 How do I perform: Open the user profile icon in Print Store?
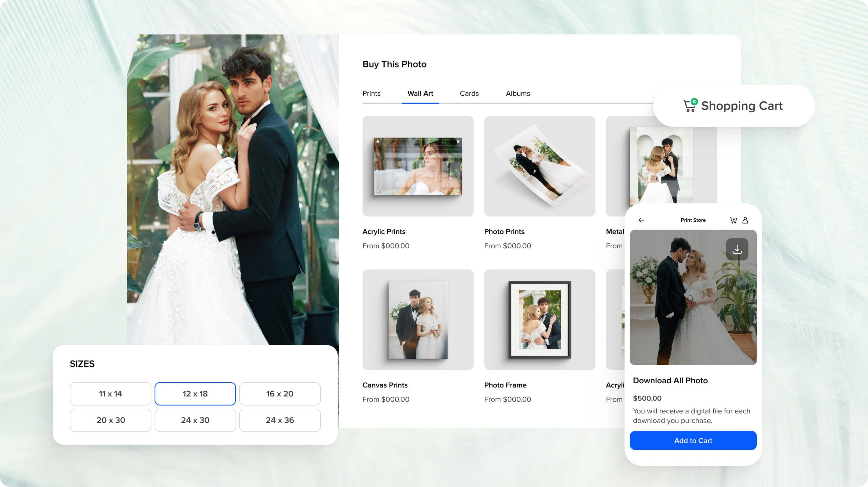(746, 220)
